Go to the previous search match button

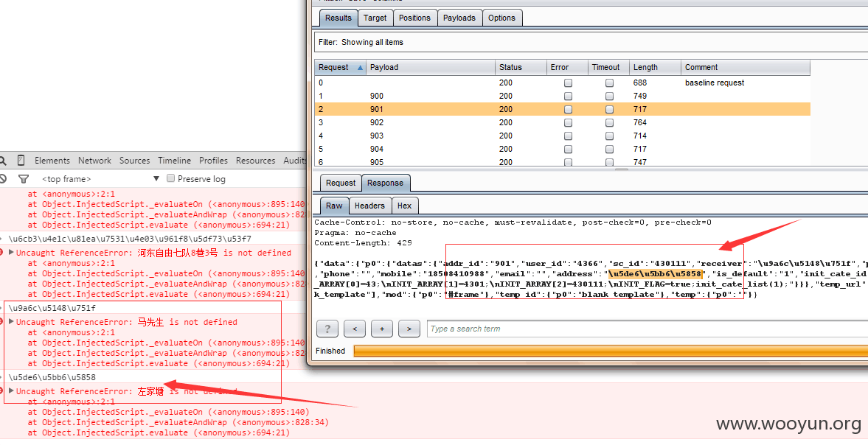pos(354,329)
